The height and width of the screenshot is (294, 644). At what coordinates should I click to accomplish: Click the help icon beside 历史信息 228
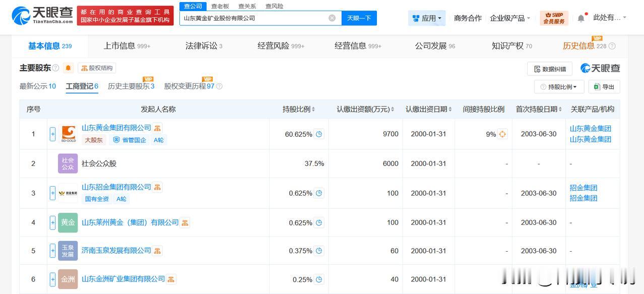coord(612,46)
